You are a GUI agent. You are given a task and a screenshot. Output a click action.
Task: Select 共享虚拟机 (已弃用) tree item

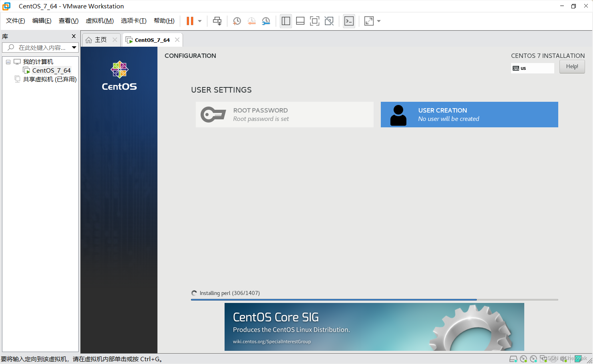point(50,79)
